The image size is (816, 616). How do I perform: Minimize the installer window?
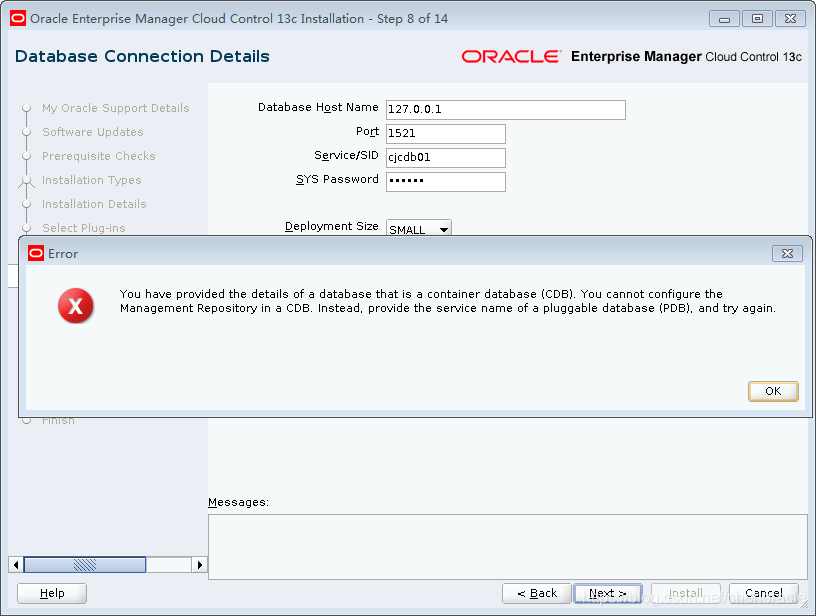(724, 19)
